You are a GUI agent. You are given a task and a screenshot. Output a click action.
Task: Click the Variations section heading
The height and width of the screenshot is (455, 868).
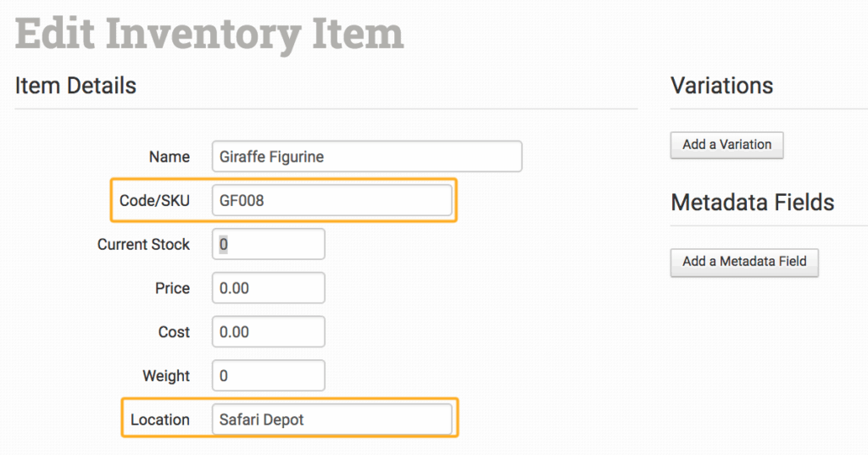click(x=721, y=86)
